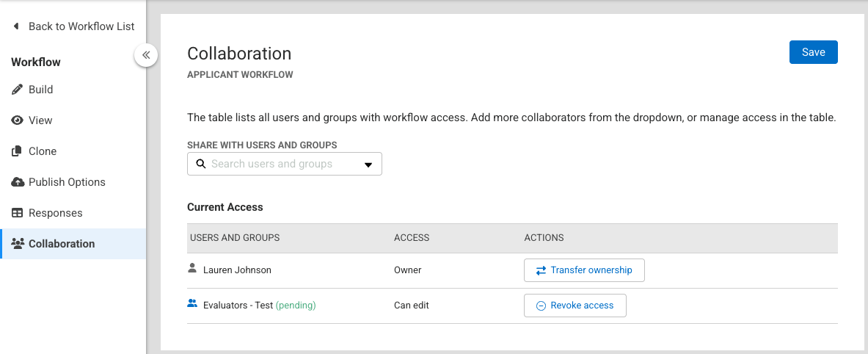Image resolution: width=868 pixels, height=354 pixels.
Task: Collapse the sidebar with the chevron button
Action: (146, 54)
